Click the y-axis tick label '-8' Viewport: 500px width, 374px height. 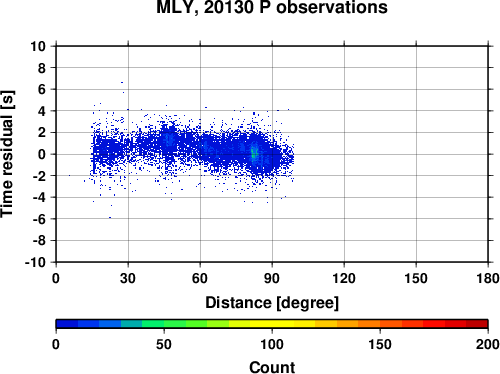pyautogui.click(x=39, y=241)
